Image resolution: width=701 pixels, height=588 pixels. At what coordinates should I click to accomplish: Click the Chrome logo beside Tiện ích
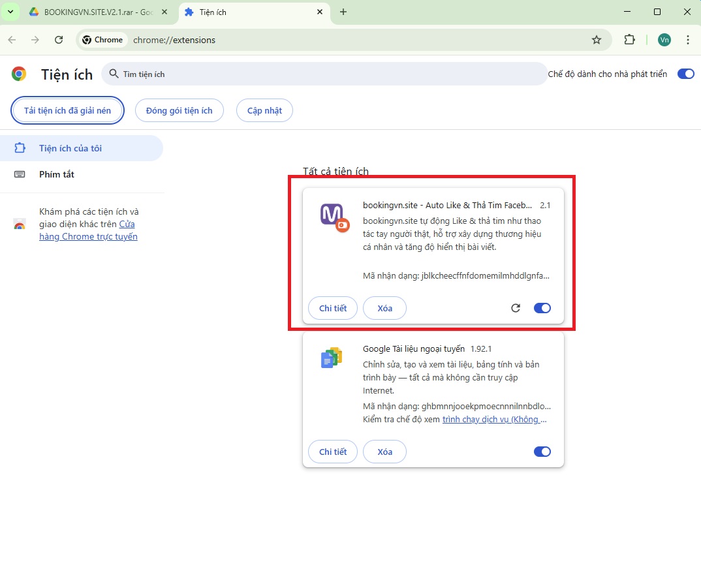19,74
